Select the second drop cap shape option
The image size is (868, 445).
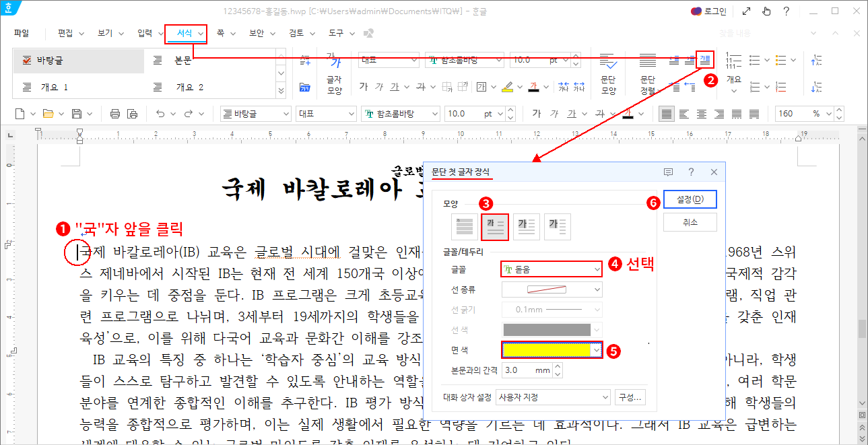(495, 226)
